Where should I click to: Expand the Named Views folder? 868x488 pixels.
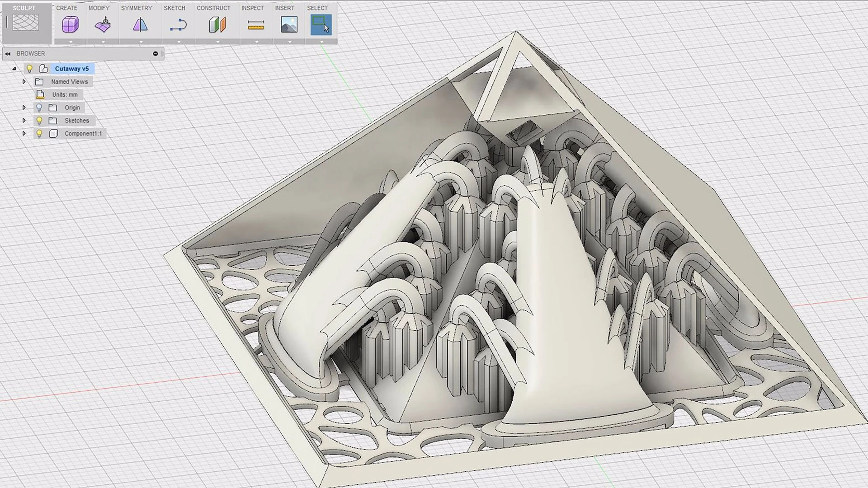[24, 82]
